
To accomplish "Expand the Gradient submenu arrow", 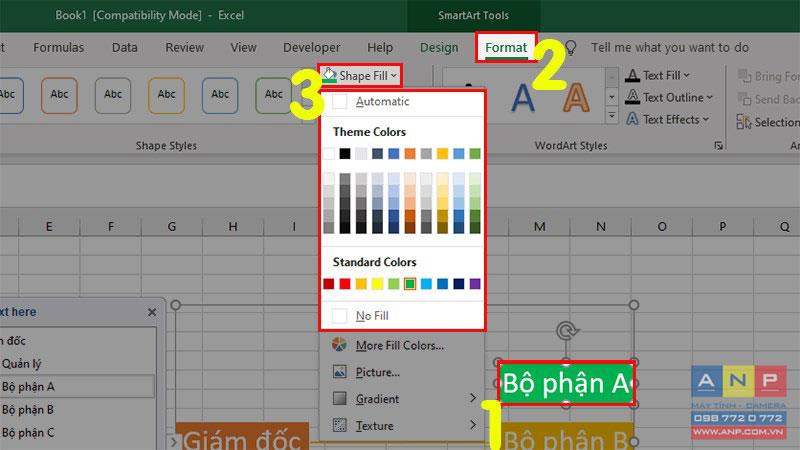I will [x=472, y=398].
